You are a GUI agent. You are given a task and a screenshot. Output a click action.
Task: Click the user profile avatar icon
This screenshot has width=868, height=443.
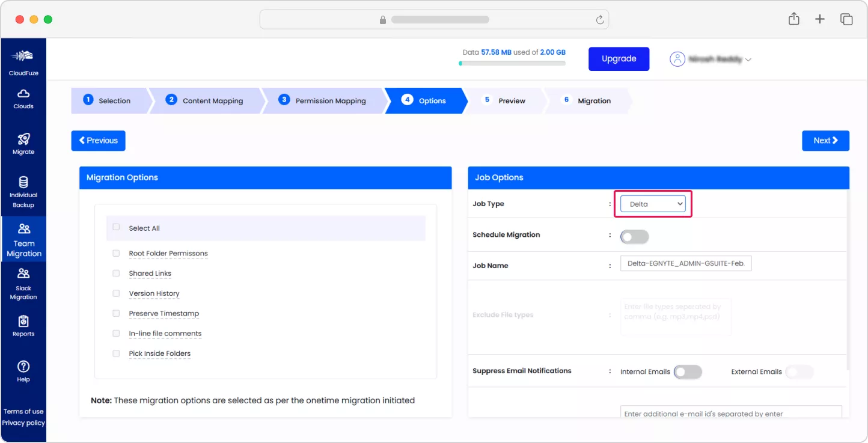click(677, 59)
